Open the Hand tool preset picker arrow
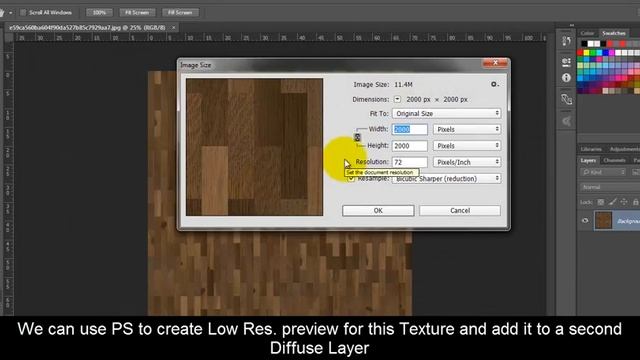 point(10,13)
